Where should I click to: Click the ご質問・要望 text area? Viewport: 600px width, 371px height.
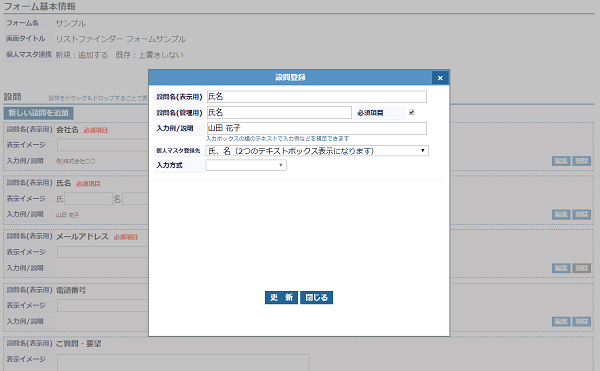tap(183, 362)
